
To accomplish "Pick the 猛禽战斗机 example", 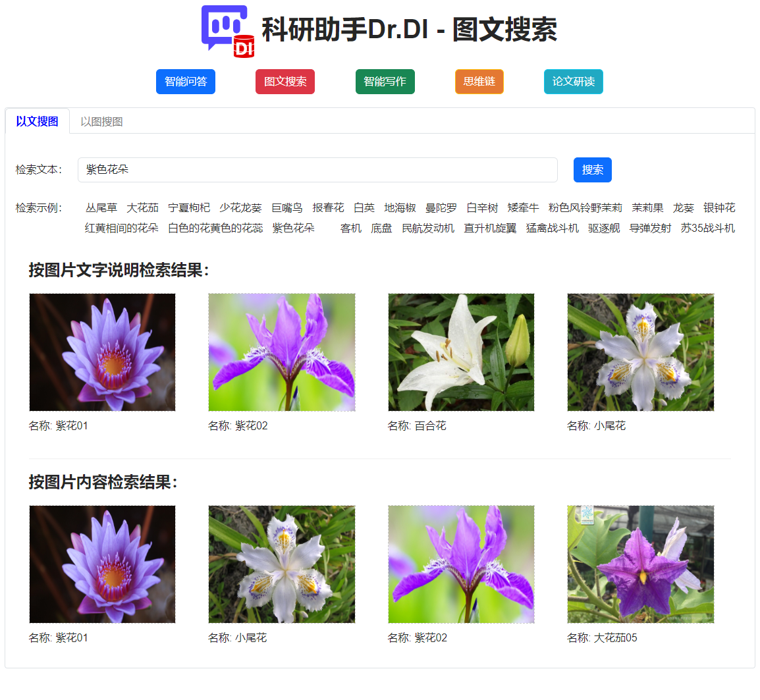I will pyautogui.click(x=553, y=228).
